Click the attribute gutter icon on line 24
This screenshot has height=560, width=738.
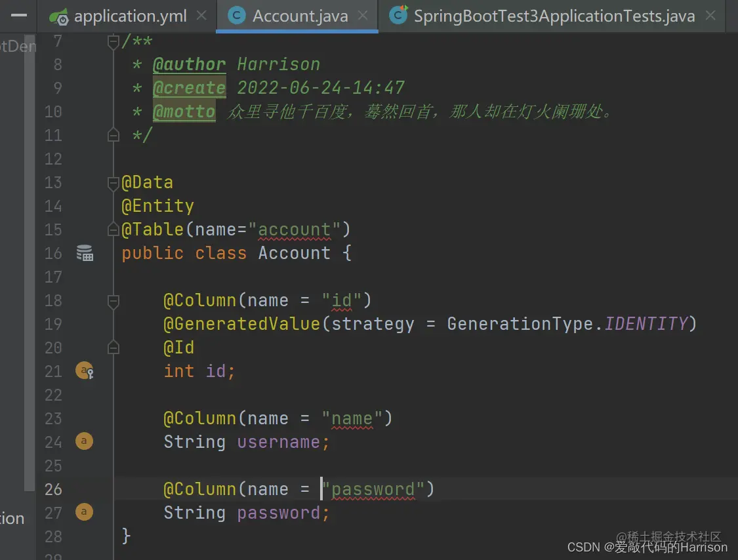coord(84,441)
